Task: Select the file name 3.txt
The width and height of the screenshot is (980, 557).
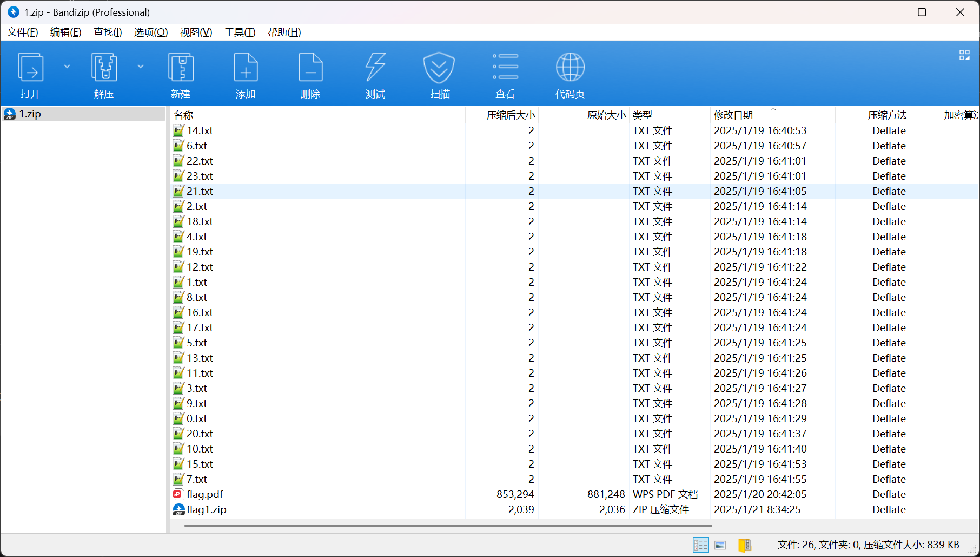Action: (x=197, y=388)
